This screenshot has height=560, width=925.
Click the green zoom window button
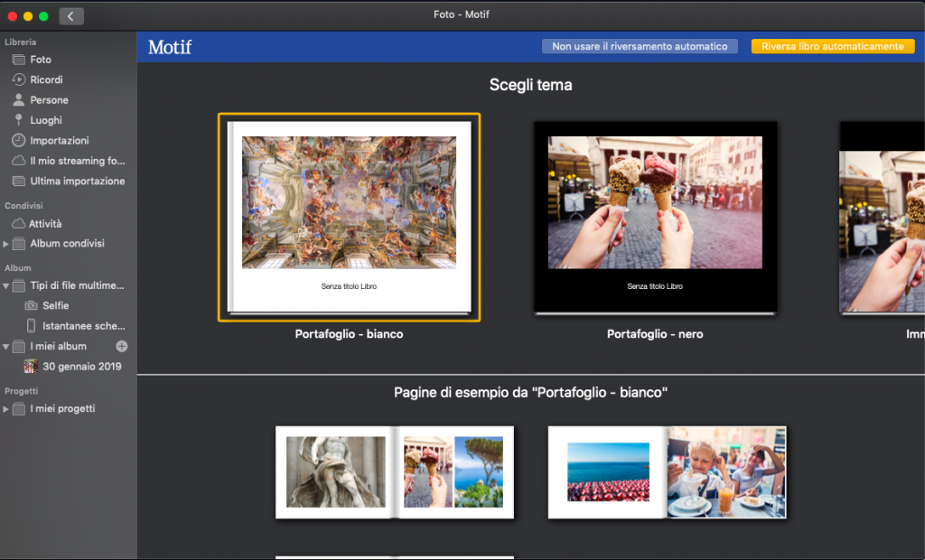pyautogui.click(x=43, y=16)
